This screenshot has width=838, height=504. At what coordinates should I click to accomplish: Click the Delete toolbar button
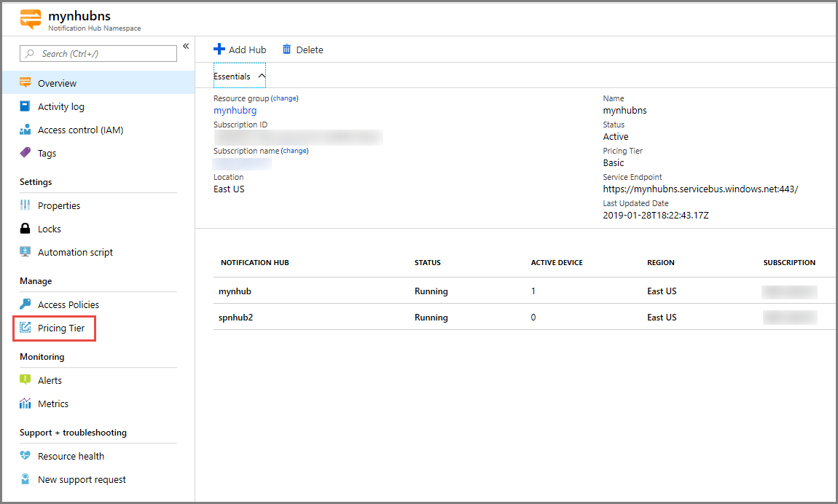click(302, 50)
